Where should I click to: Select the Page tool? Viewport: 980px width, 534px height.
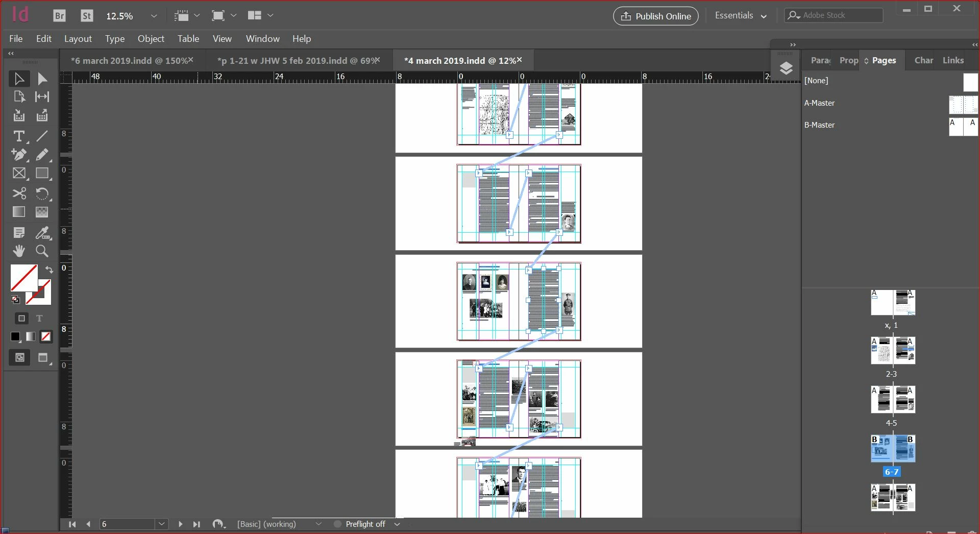[x=19, y=96]
